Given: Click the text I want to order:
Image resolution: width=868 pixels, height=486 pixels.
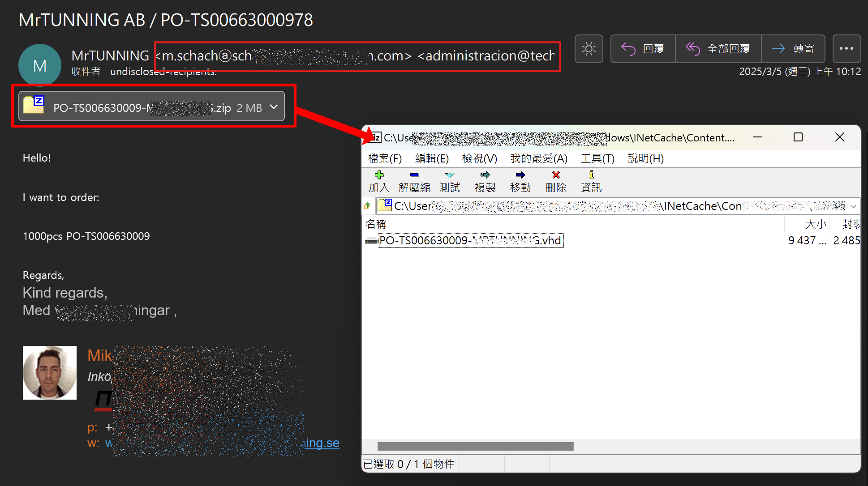Looking at the screenshot, I should coord(61,197).
